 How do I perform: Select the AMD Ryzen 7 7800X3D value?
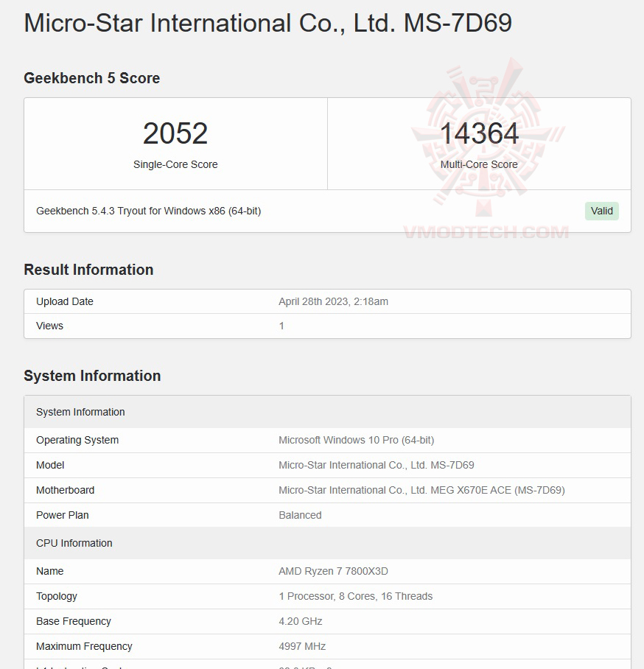point(333,571)
